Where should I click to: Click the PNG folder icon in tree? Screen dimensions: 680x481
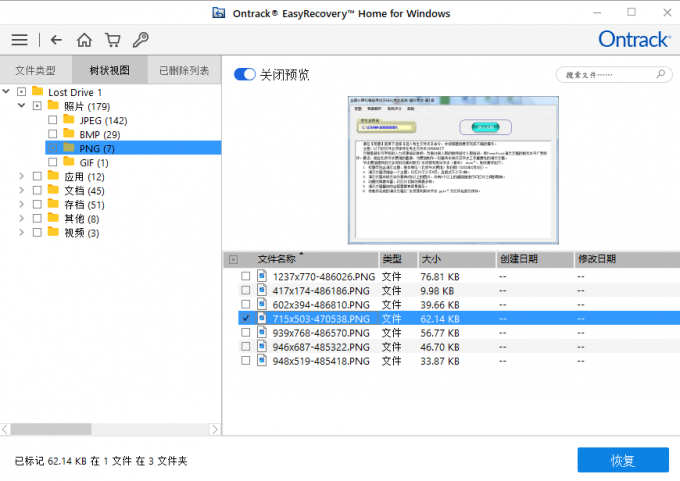pos(69,148)
